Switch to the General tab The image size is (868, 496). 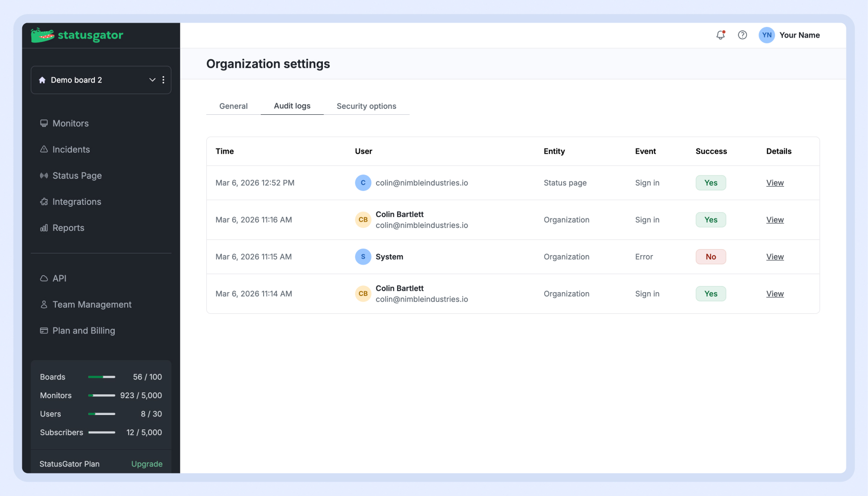pyautogui.click(x=233, y=106)
